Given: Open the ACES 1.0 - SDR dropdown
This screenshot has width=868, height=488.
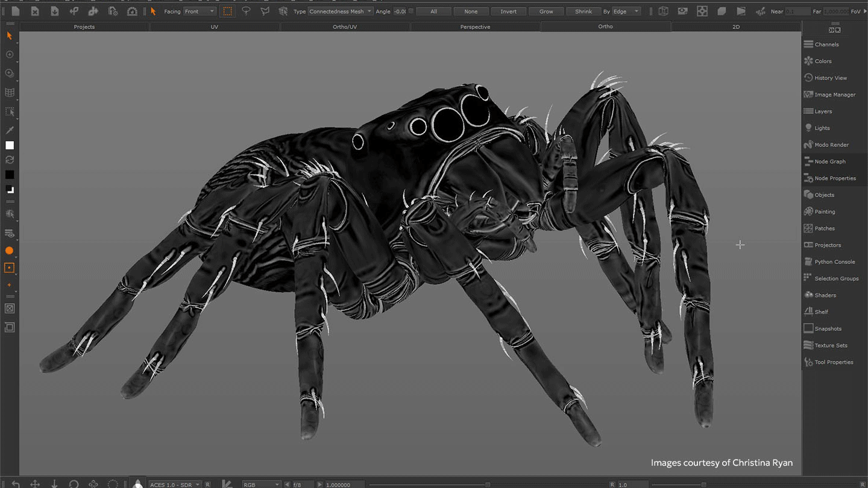Looking at the screenshot, I should [175, 484].
